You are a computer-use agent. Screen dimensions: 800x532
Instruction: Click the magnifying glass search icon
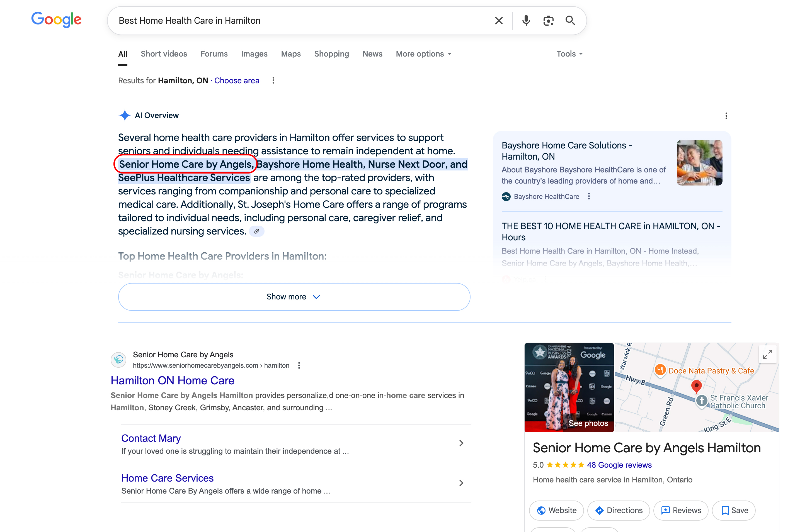(x=570, y=21)
